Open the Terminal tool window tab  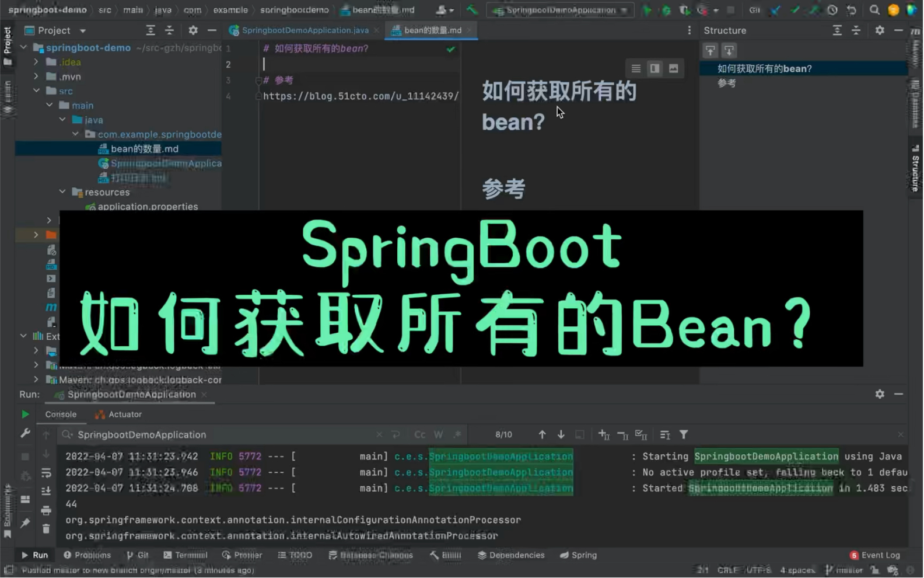185,555
